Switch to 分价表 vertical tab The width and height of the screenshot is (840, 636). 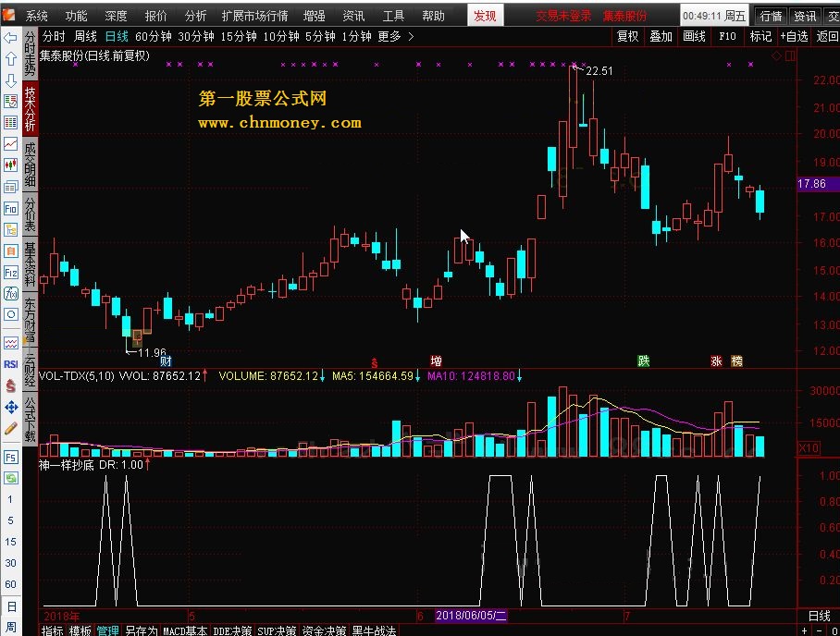pyautogui.click(x=30, y=214)
